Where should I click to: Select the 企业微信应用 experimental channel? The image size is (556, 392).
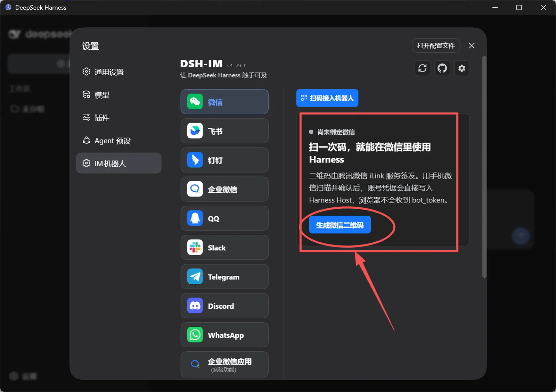point(224,364)
